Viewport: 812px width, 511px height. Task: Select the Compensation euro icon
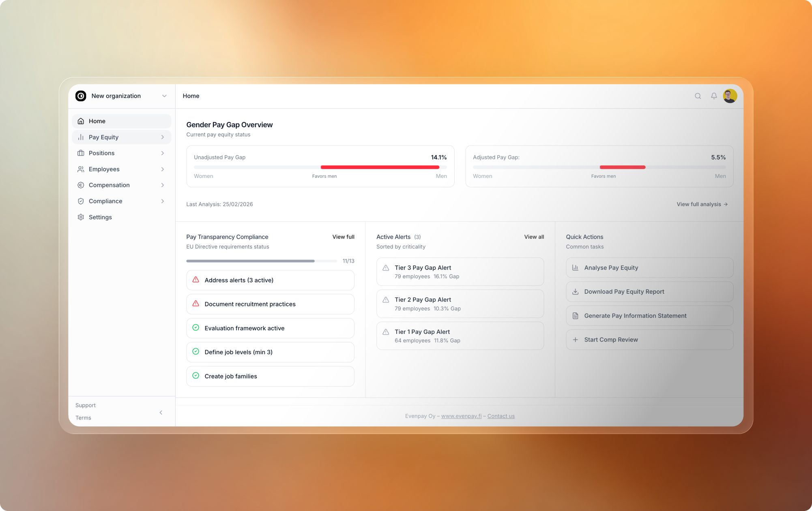pyautogui.click(x=81, y=185)
